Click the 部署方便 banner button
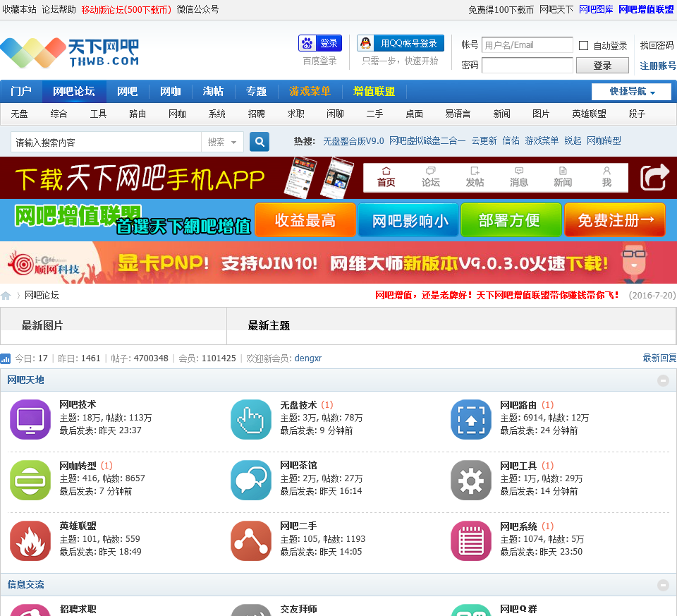677x616 pixels. point(511,220)
